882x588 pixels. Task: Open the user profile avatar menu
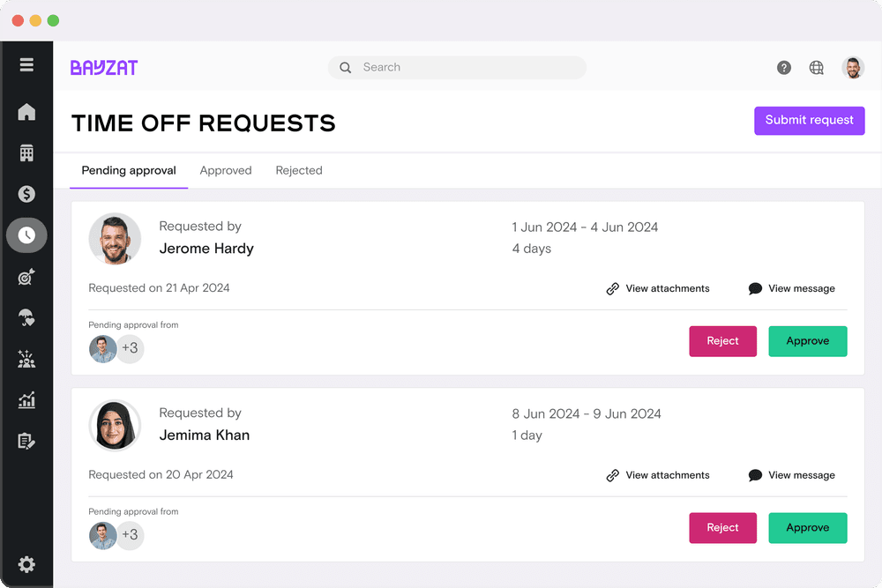point(853,68)
